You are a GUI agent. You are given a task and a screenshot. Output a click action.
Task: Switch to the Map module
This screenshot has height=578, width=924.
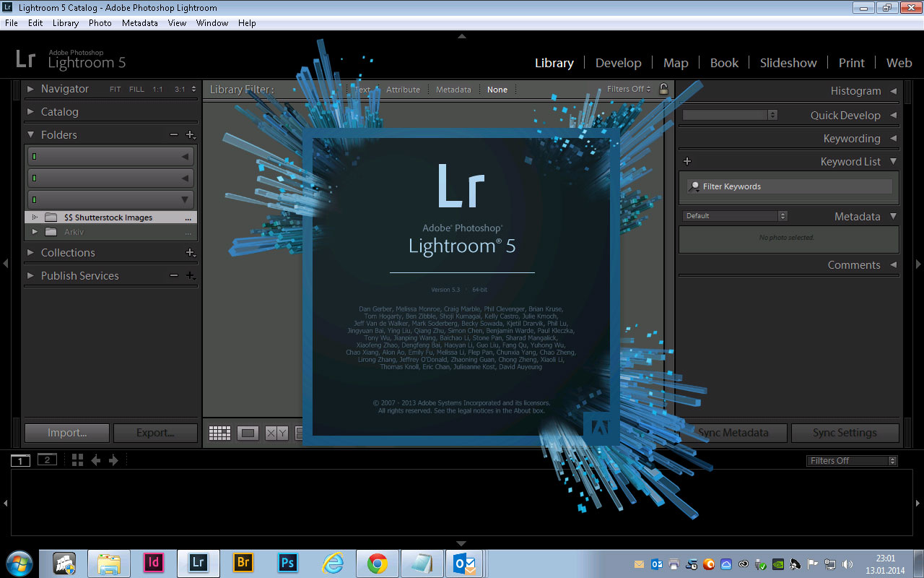(676, 63)
